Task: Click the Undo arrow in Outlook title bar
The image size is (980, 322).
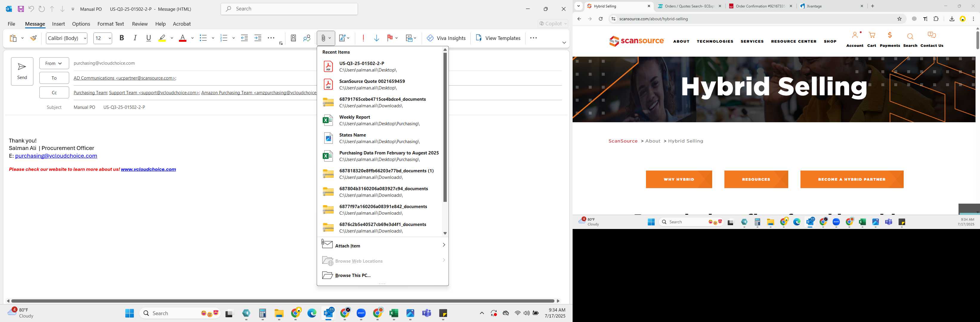Action: [x=31, y=9]
